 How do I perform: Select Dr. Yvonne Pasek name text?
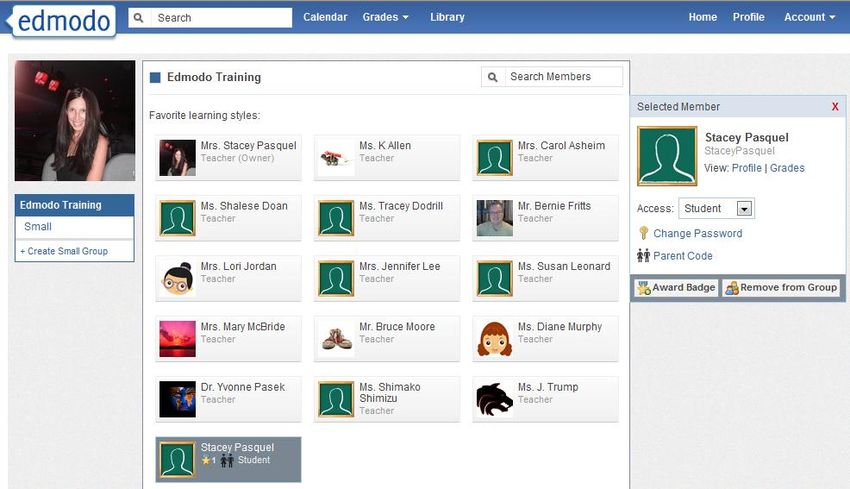(x=242, y=387)
